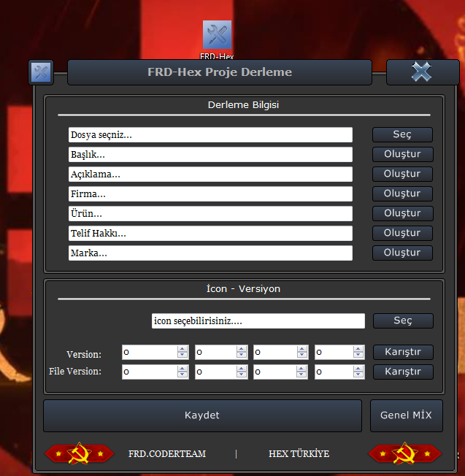This screenshot has width=465, height=476.
Task: Decrease the last Version number spinner
Action: click(x=358, y=356)
